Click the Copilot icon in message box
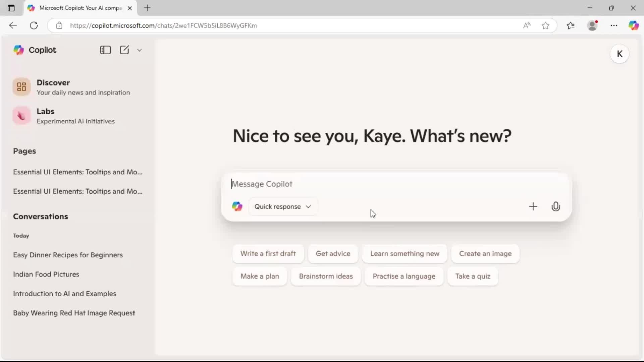 237,206
